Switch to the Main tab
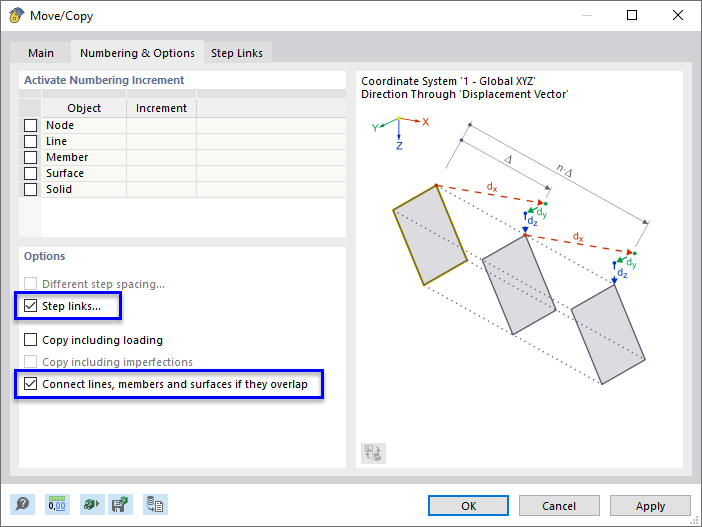The height and width of the screenshot is (527, 702). (41, 53)
